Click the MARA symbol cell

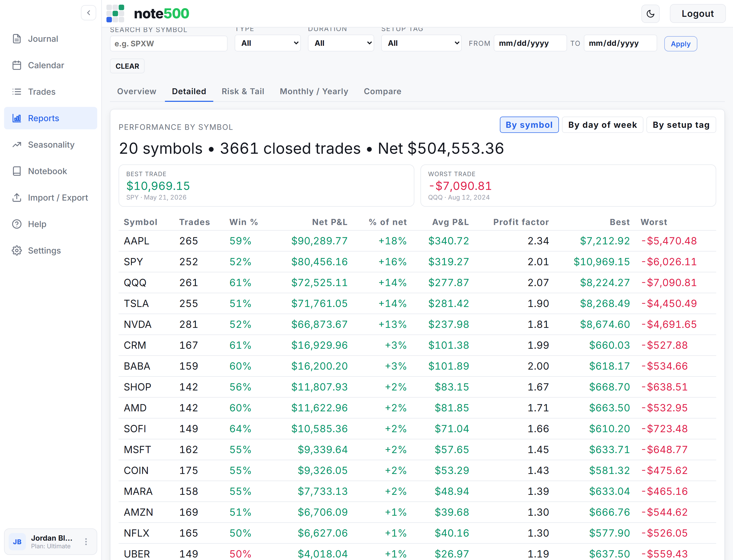pos(138,491)
